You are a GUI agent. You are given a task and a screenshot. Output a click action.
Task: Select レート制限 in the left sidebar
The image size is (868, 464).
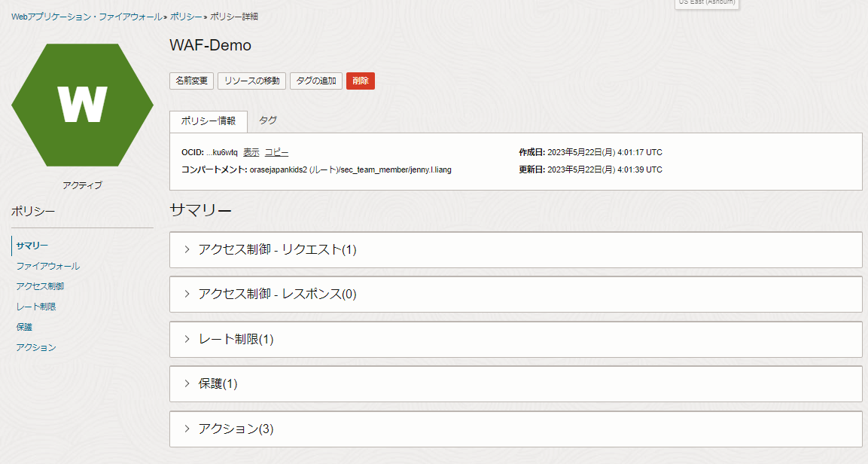pos(36,307)
